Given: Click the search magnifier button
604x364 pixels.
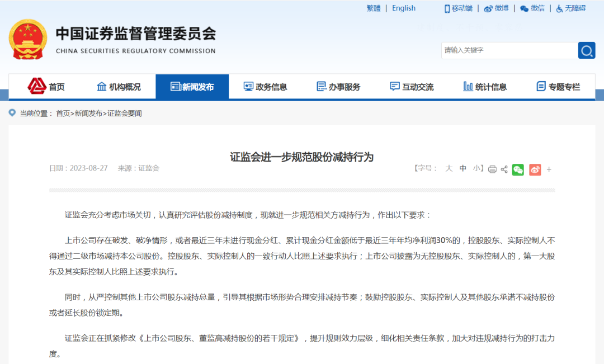Looking at the screenshot, I should tap(586, 51).
